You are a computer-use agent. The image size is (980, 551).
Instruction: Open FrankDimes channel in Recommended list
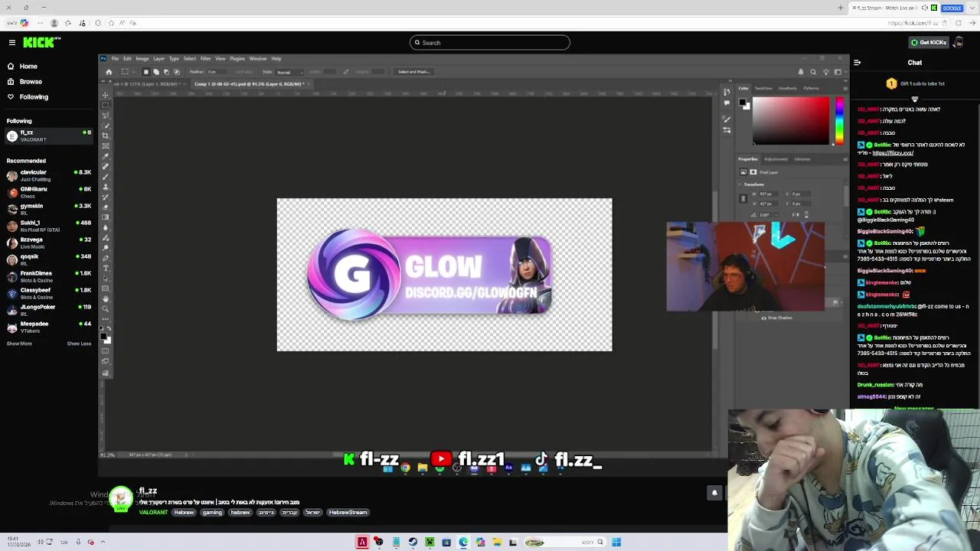click(x=49, y=276)
